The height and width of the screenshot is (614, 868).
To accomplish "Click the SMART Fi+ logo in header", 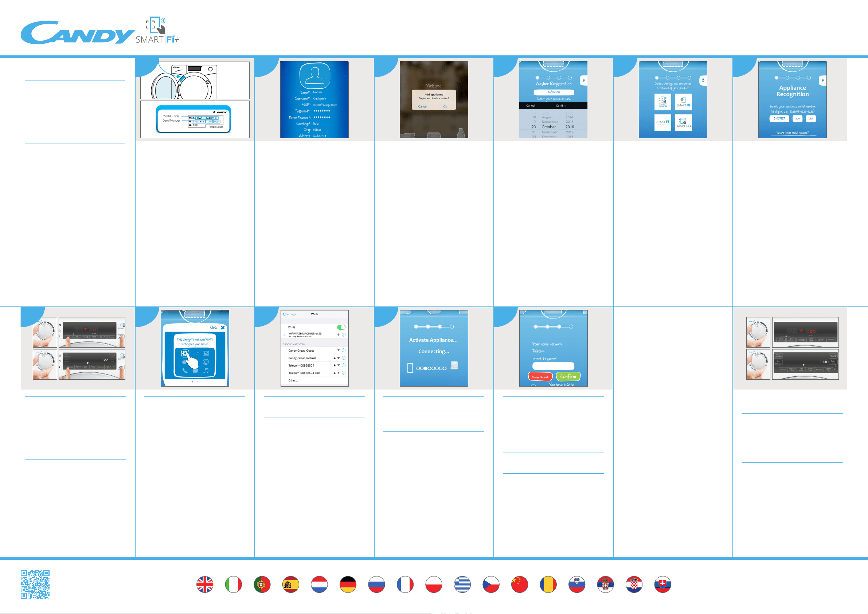I will (x=157, y=30).
